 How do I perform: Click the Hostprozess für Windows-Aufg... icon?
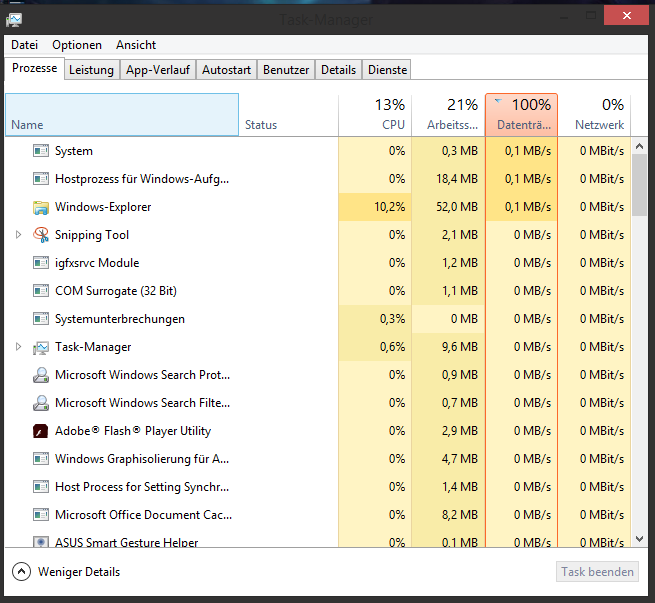tap(41, 179)
